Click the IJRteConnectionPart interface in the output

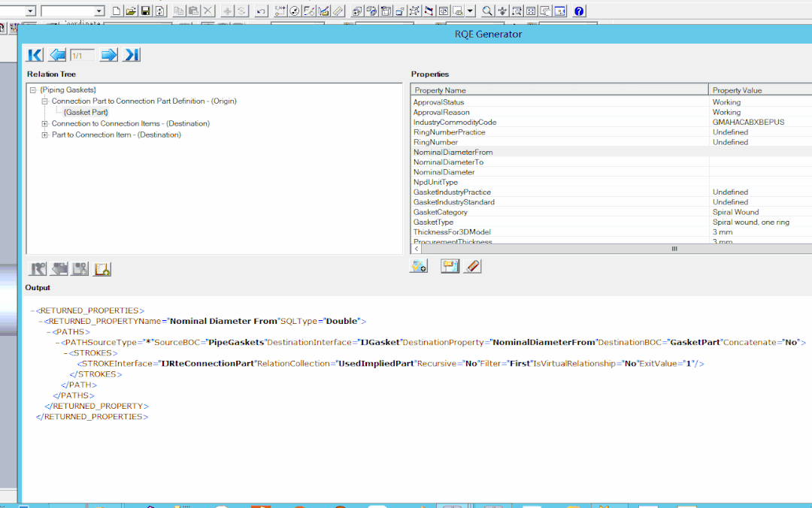click(208, 364)
